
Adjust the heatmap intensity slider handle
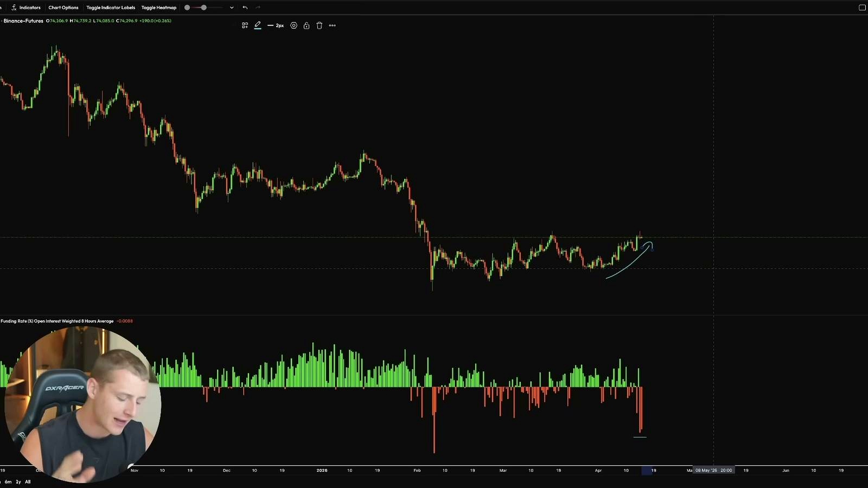[203, 8]
